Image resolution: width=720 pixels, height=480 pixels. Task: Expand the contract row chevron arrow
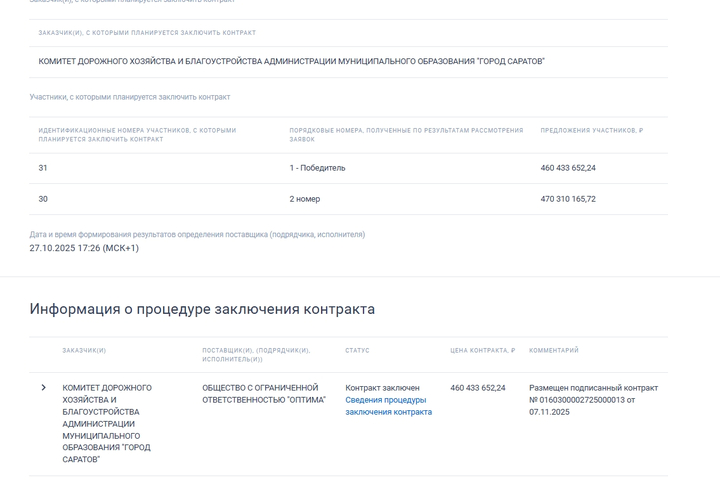[43, 388]
